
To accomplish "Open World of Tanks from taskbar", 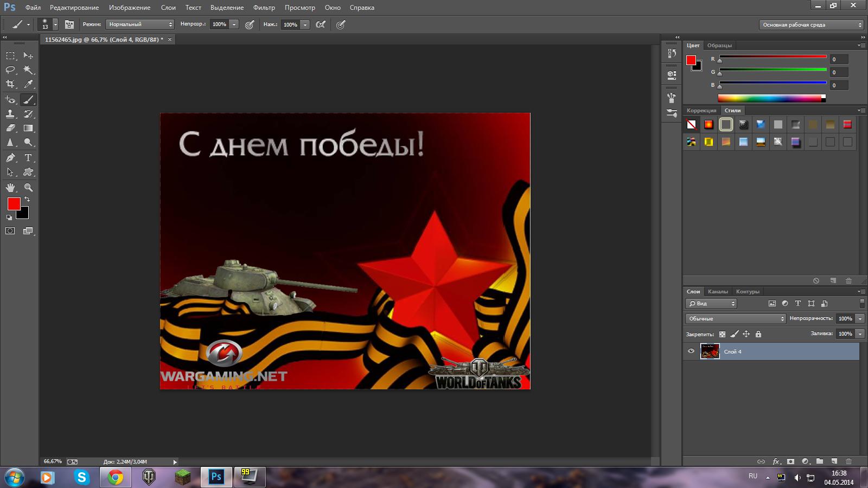I will click(149, 477).
